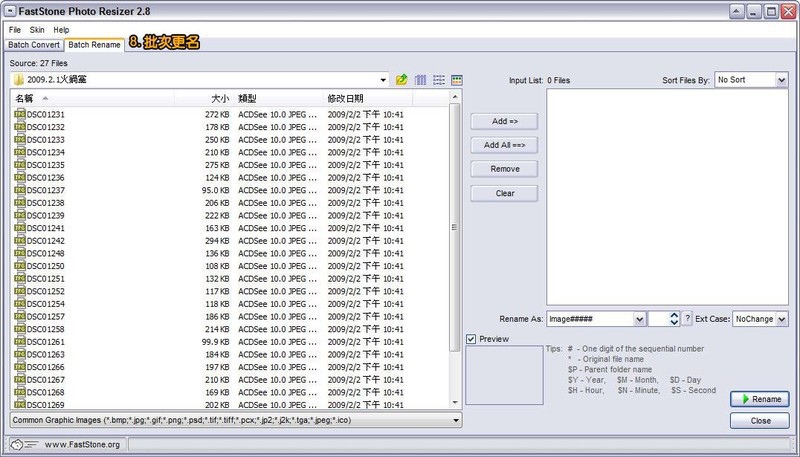Open the Help menu
The height and width of the screenshot is (457, 800).
click(61, 30)
